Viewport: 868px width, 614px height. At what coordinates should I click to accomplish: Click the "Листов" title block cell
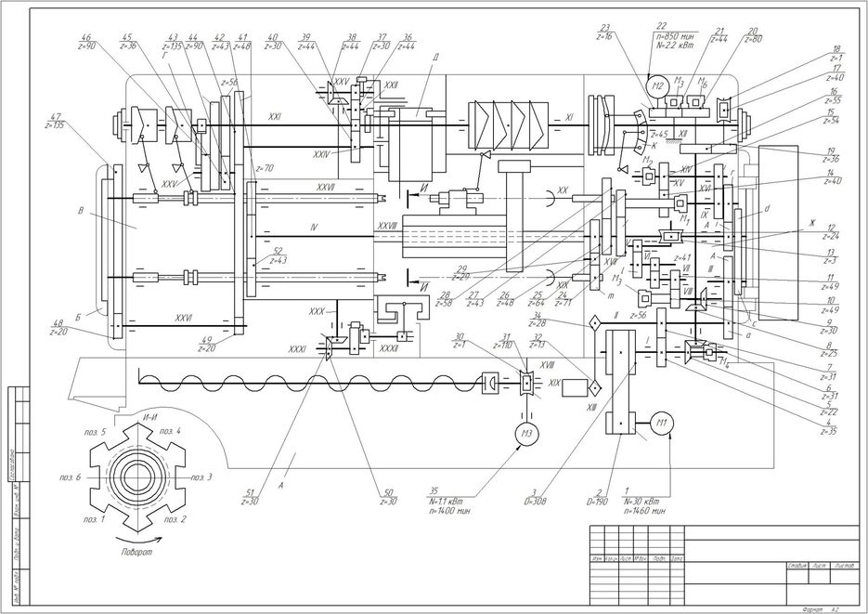coord(845,566)
